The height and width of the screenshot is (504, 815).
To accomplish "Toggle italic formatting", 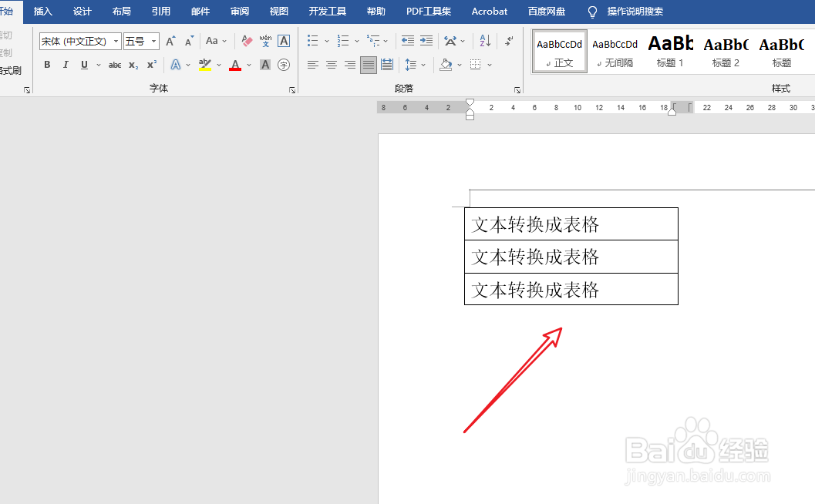I will [x=66, y=65].
